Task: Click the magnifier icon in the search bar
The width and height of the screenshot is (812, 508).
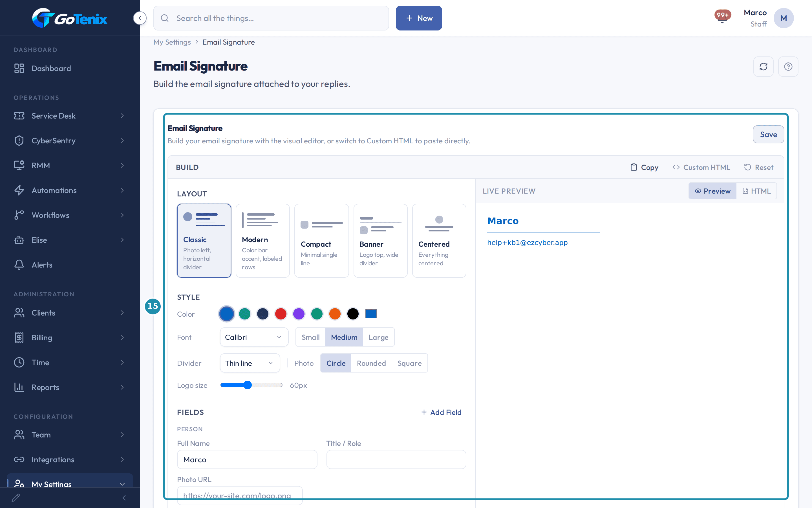Action: (x=164, y=18)
